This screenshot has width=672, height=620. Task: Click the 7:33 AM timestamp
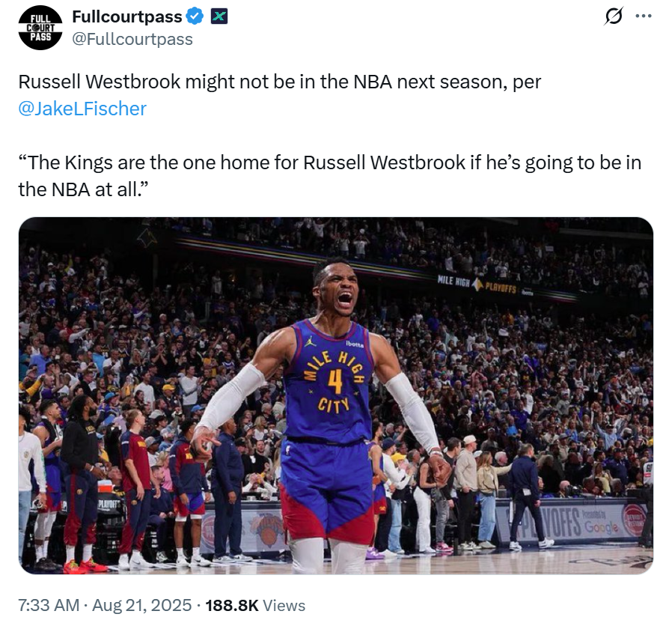(x=47, y=605)
